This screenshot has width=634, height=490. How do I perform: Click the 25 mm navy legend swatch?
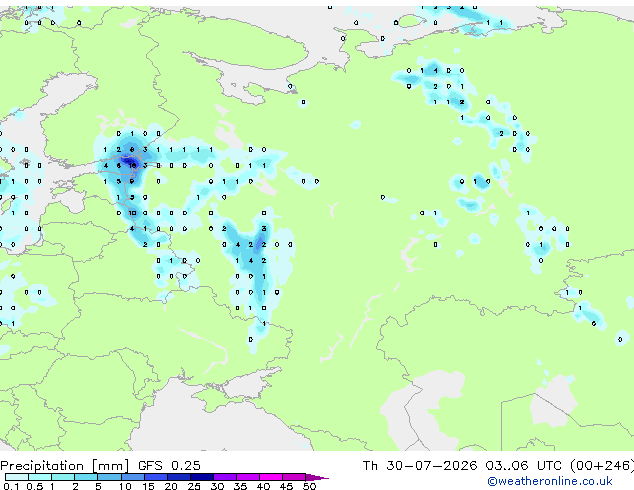pyautogui.click(x=201, y=477)
